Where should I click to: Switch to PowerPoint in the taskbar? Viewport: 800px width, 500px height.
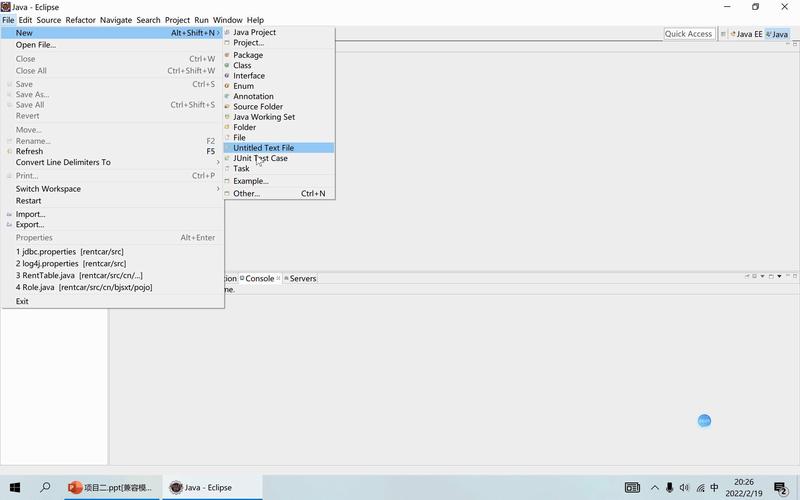point(110,487)
